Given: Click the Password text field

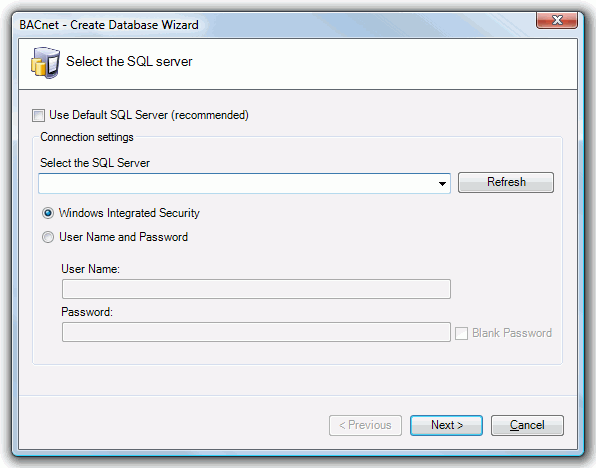Looking at the screenshot, I should (x=256, y=332).
